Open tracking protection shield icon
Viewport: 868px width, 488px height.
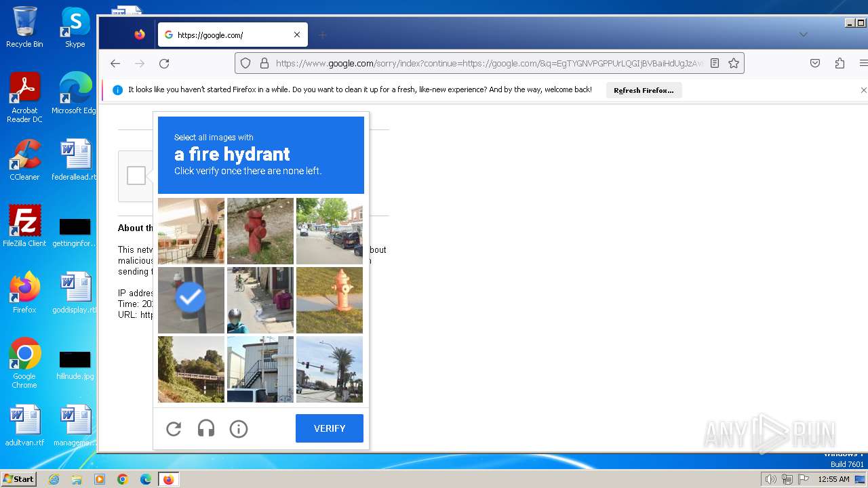coord(245,63)
